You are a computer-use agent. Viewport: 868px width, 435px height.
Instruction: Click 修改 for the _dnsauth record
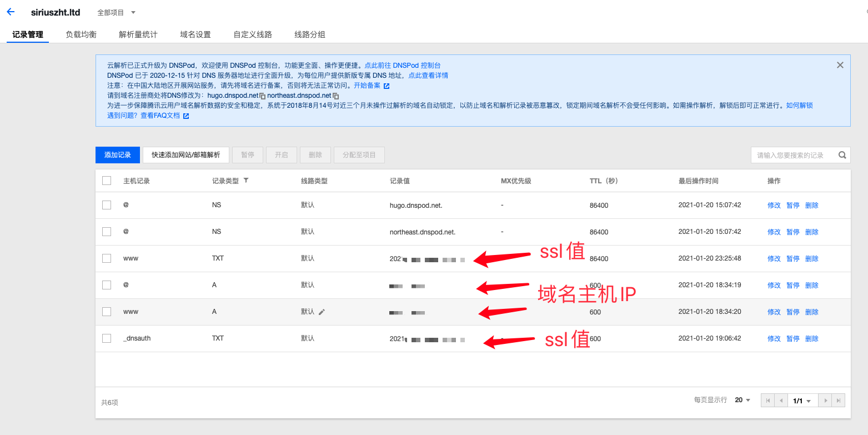[x=774, y=339]
